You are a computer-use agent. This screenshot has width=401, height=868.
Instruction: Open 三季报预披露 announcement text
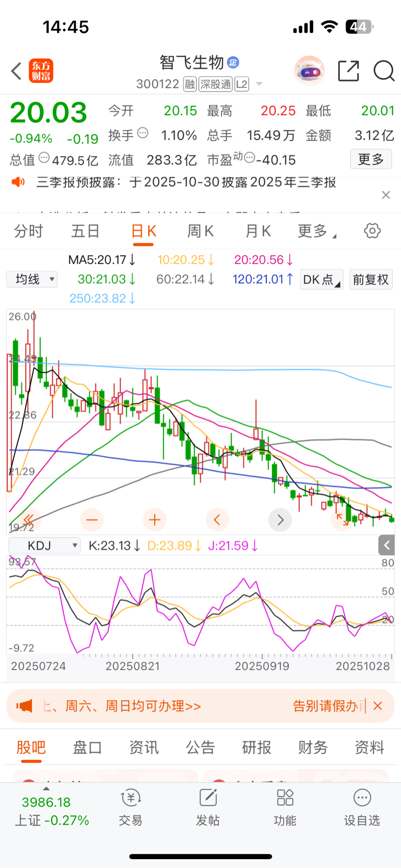[186, 182]
